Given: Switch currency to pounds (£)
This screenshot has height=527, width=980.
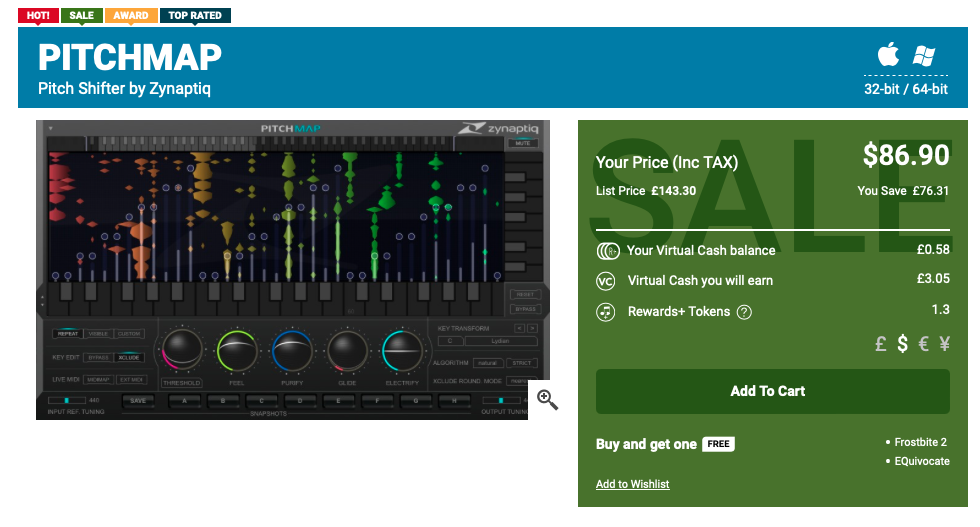Looking at the screenshot, I should click(x=881, y=343).
